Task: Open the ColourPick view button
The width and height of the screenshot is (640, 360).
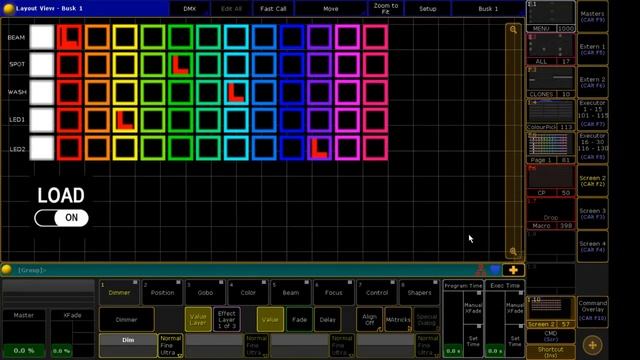Action: 551,115
